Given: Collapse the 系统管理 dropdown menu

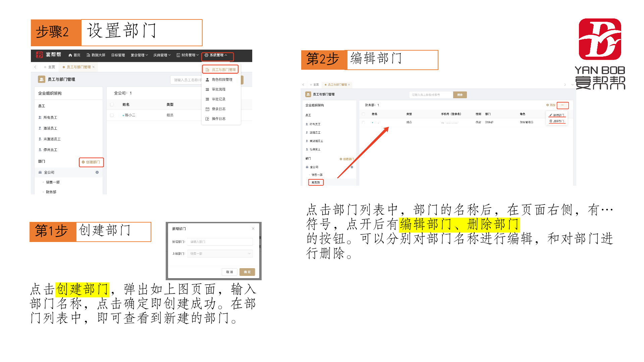Looking at the screenshot, I should tap(216, 55).
